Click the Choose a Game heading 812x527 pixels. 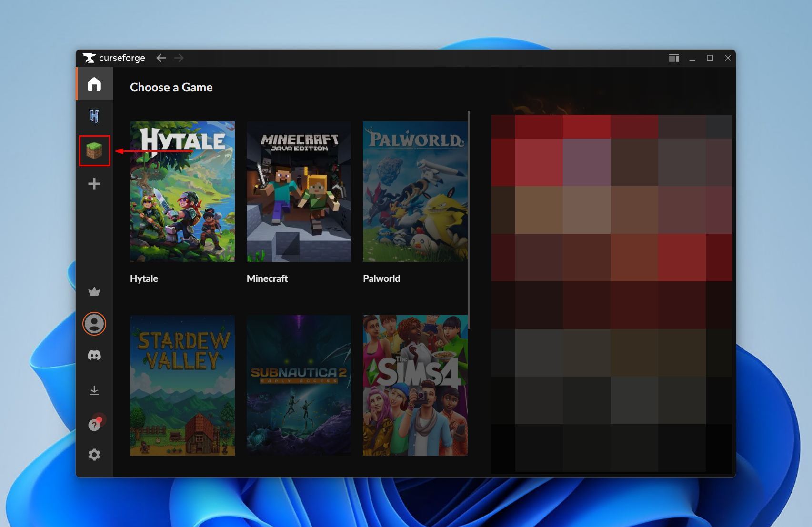(x=171, y=88)
